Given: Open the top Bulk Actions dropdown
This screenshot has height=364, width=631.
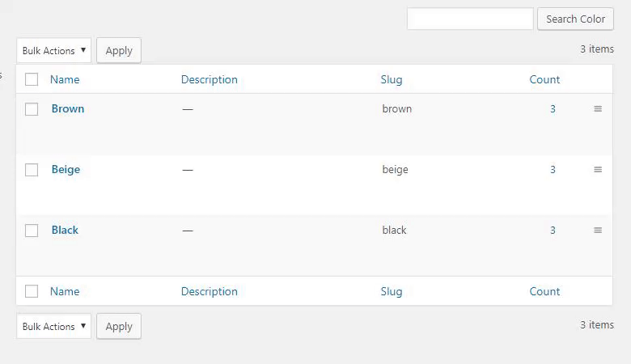Looking at the screenshot, I should pos(53,50).
